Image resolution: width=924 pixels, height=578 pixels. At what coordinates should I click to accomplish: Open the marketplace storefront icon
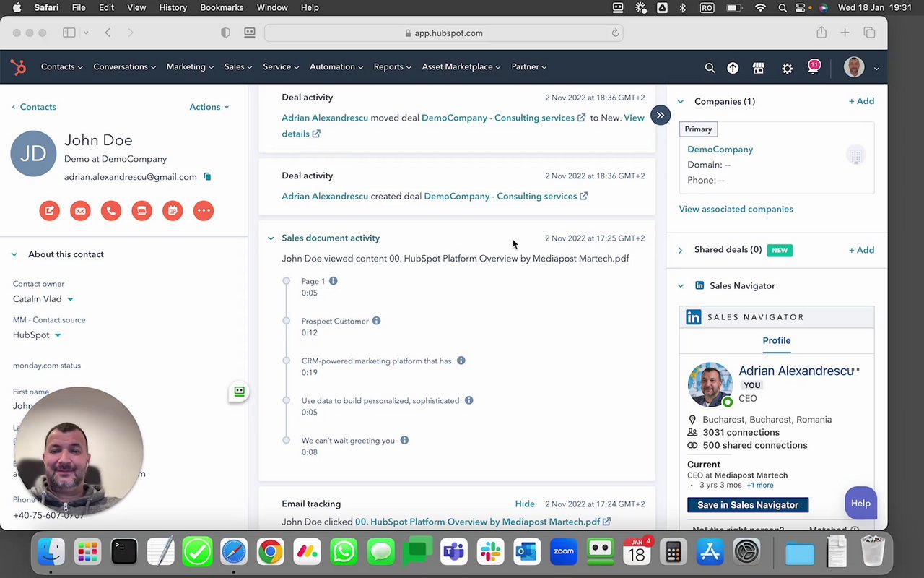pyautogui.click(x=758, y=68)
